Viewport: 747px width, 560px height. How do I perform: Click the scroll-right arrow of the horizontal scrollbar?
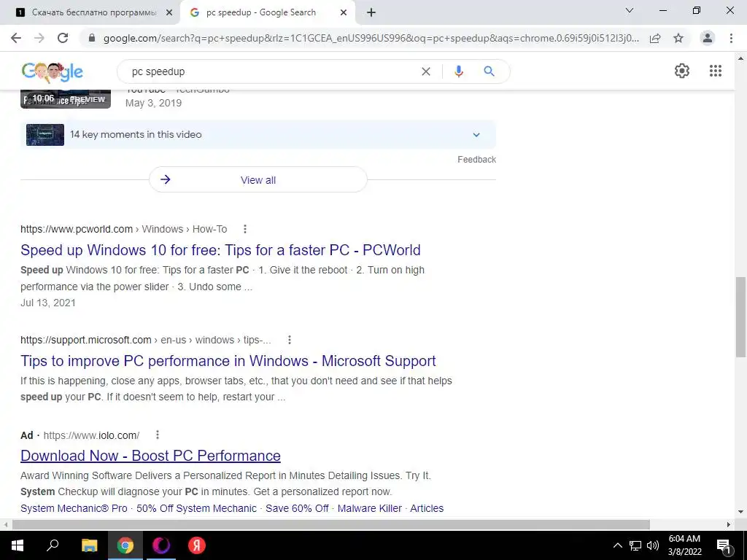[729, 524]
